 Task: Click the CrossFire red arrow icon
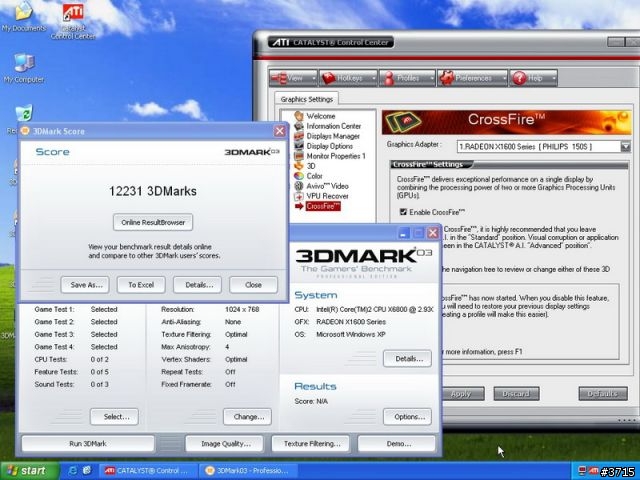299,206
